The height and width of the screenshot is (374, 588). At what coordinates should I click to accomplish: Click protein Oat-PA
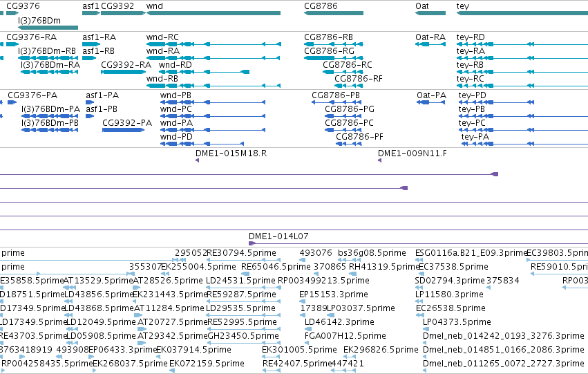point(432,95)
